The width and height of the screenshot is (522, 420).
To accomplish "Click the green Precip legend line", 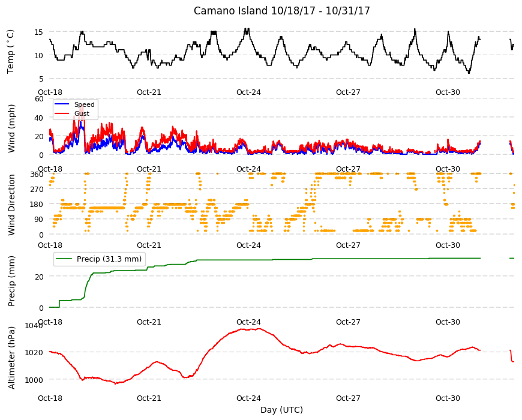I will click(64, 259).
